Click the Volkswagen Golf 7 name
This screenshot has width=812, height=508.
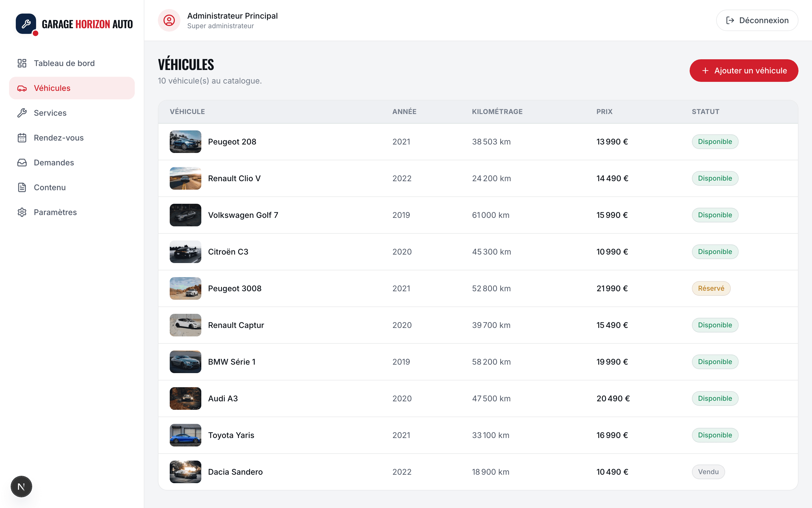click(x=243, y=215)
